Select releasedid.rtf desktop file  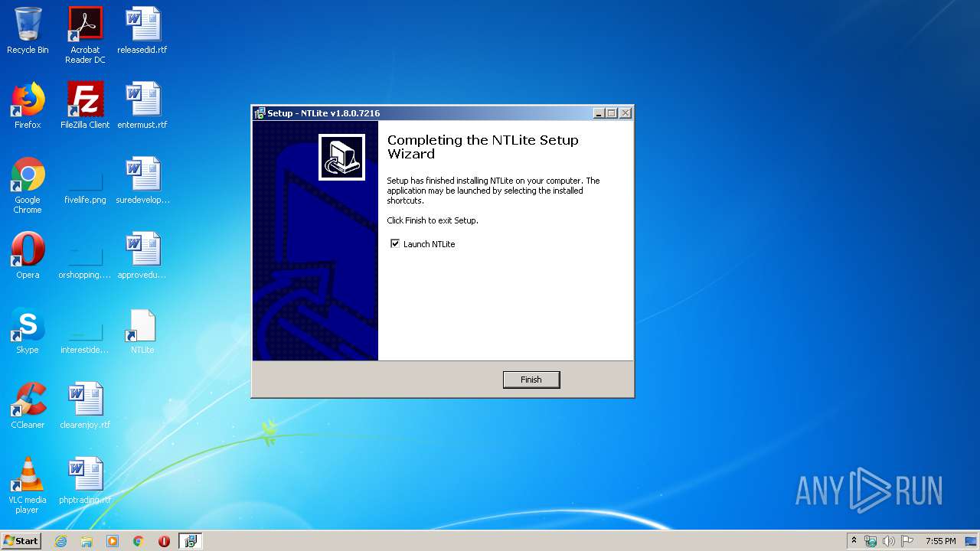142,31
